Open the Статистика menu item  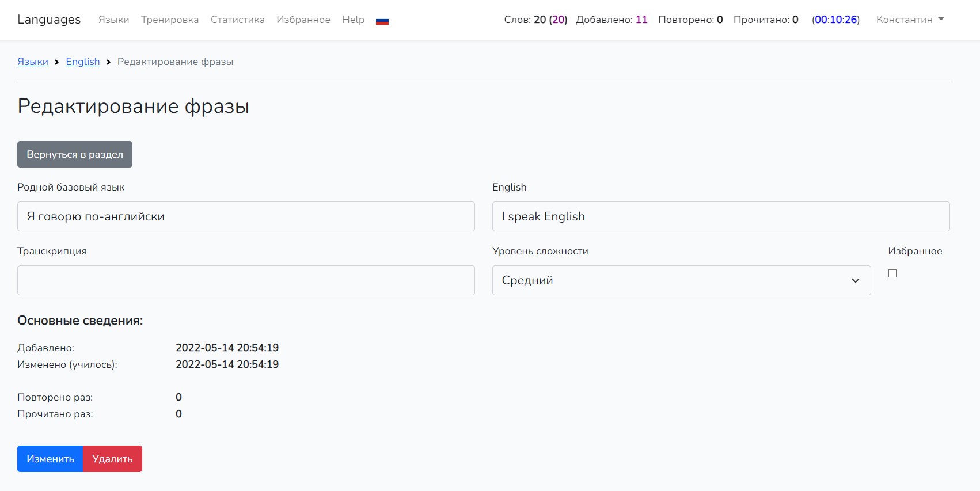click(237, 20)
